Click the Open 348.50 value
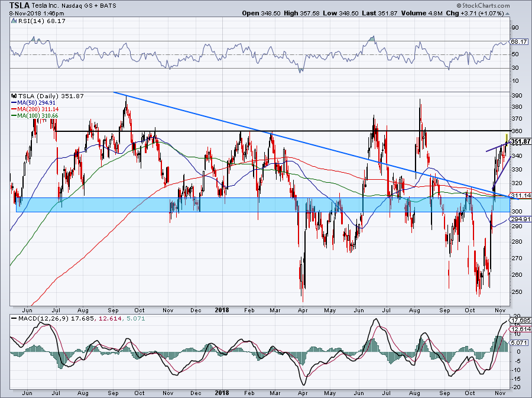 [261, 13]
